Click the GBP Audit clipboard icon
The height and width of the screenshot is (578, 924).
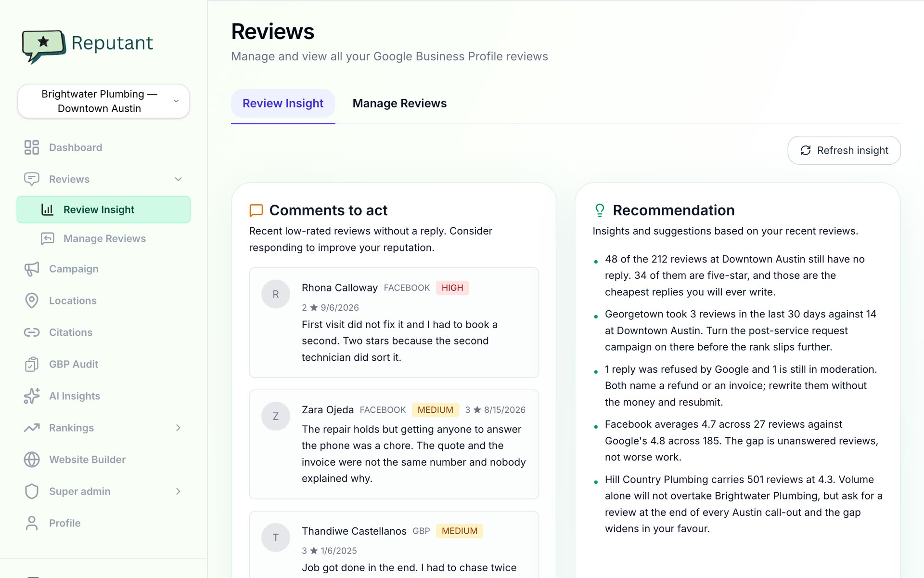click(32, 364)
